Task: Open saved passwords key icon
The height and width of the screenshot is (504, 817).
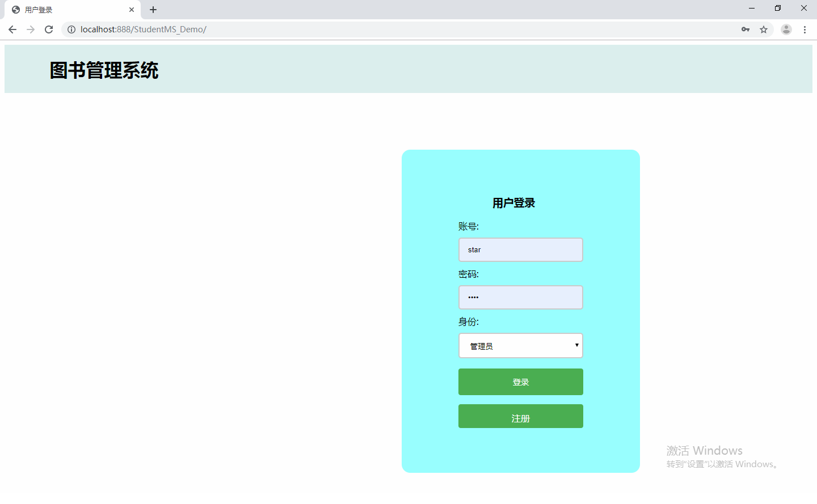Action: coord(746,29)
